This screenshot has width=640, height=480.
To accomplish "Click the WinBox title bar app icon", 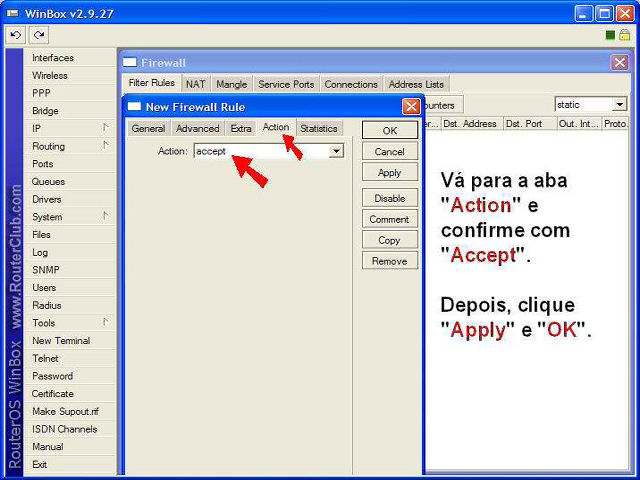I will point(13,13).
